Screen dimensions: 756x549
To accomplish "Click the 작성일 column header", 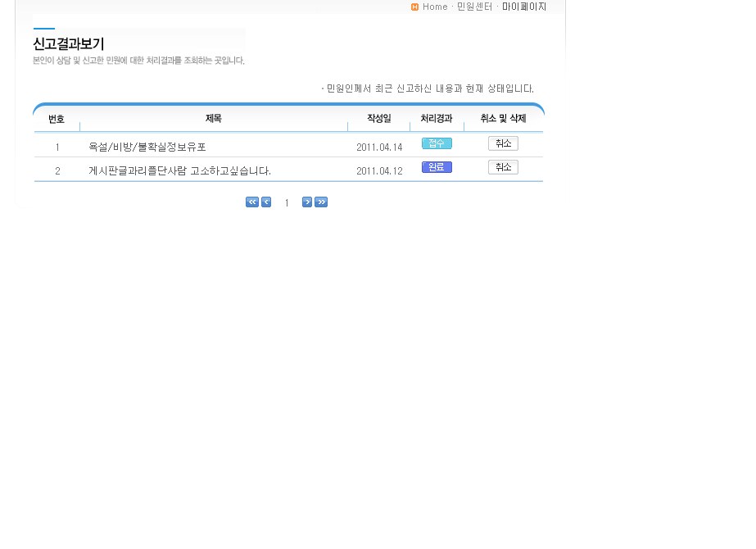I will pos(379,119).
